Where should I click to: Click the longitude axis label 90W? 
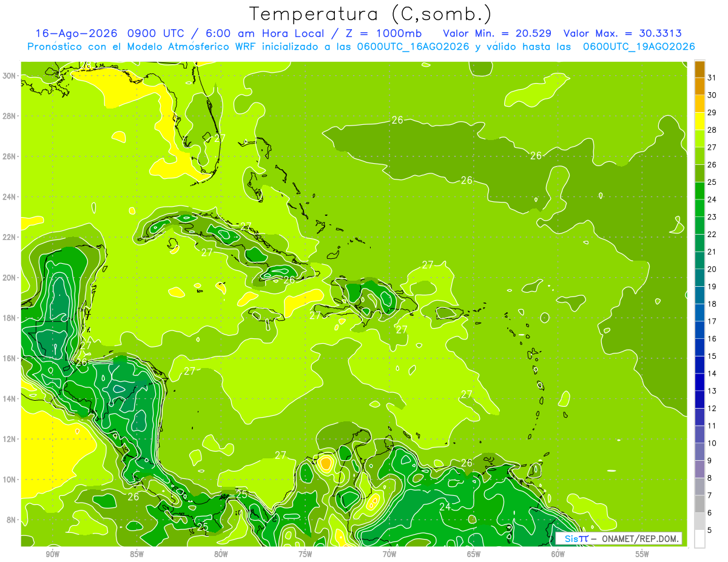pyautogui.click(x=52, y=554)
